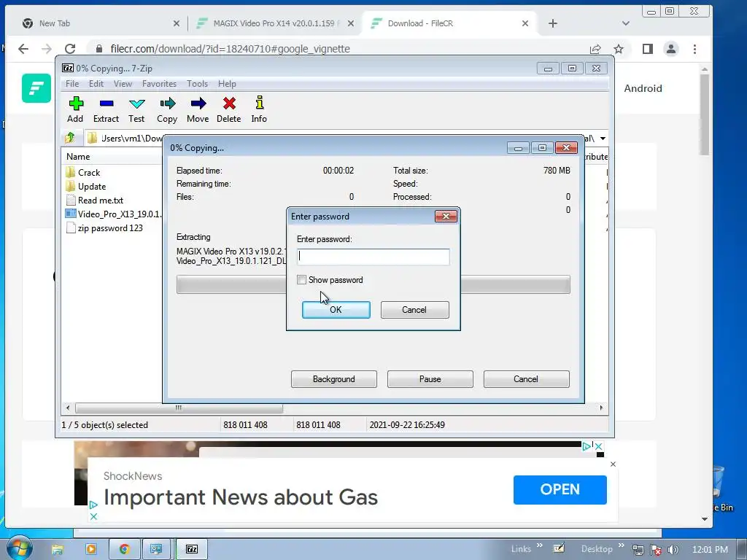
Task: Open the Edit menu in 7-Zip
Action: 96,84
